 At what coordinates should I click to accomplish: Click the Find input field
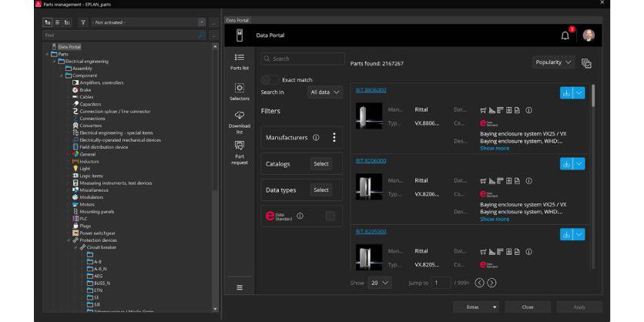[125, 35]
